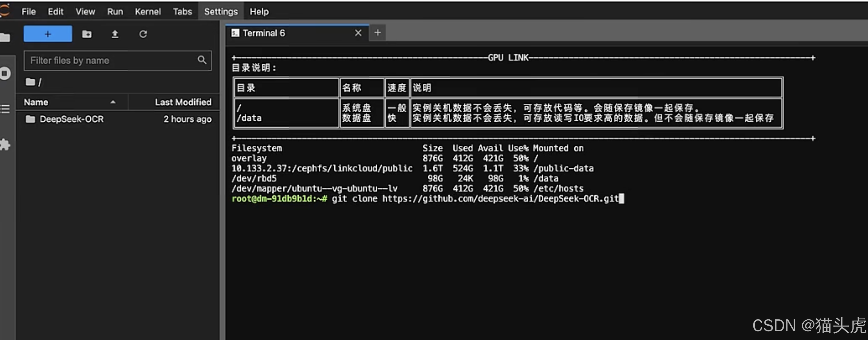
Task: Create a new folder via toolbar icon
Action: pos(86,34)
